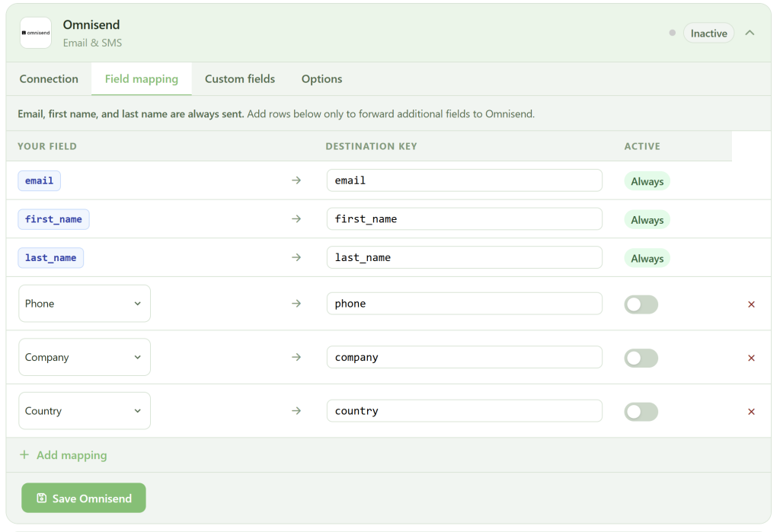This screenshot has height=532, width=780.
Task: Remove the Phone mapping row
Action: (x=751, y=304)
